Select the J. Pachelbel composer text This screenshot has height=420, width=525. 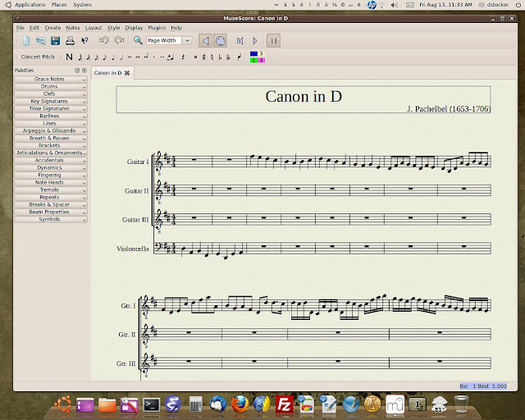[x=449, y=109]
